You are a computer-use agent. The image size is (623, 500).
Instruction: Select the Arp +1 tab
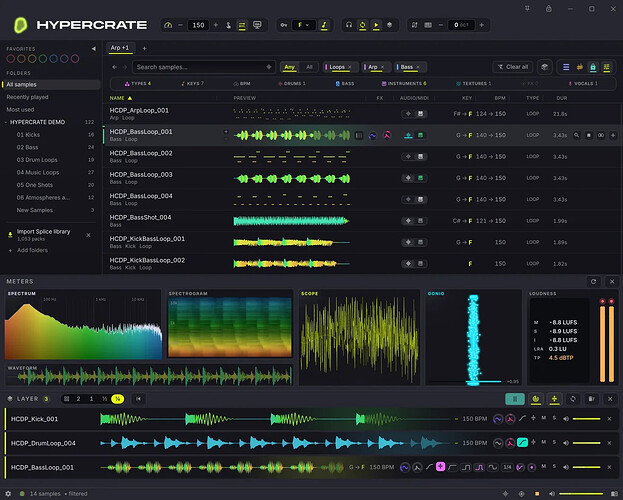pyautogui.click(x=120, y=48)
